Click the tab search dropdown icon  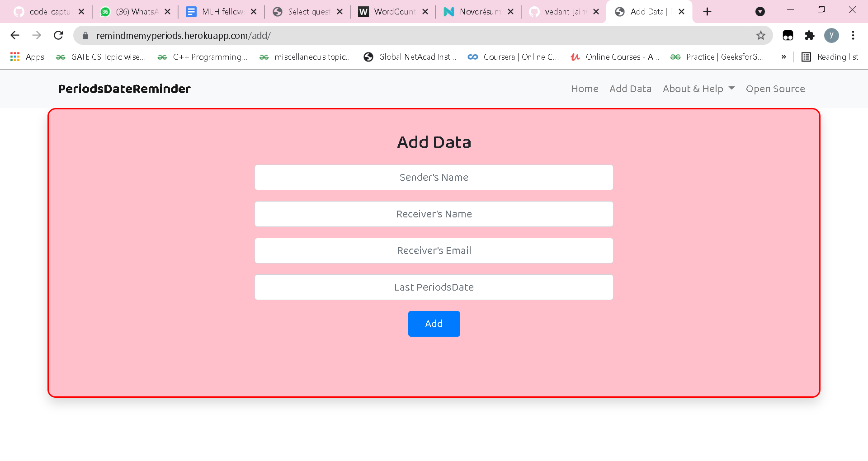pos(760,12)
